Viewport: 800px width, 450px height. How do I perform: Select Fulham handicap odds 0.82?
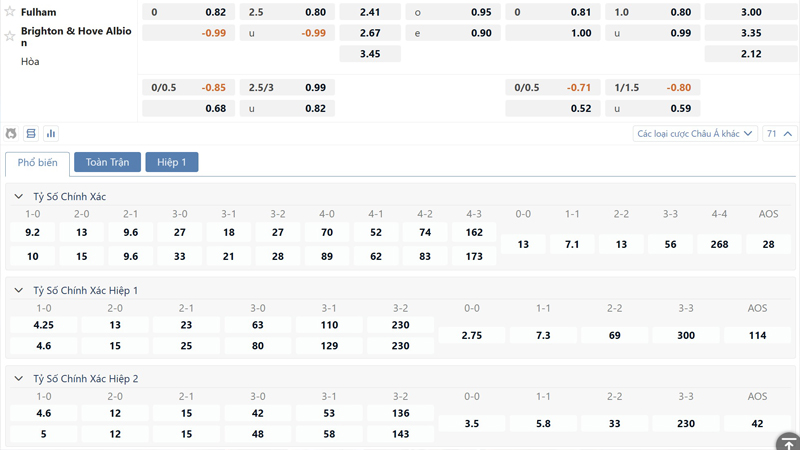pos(215,13)
